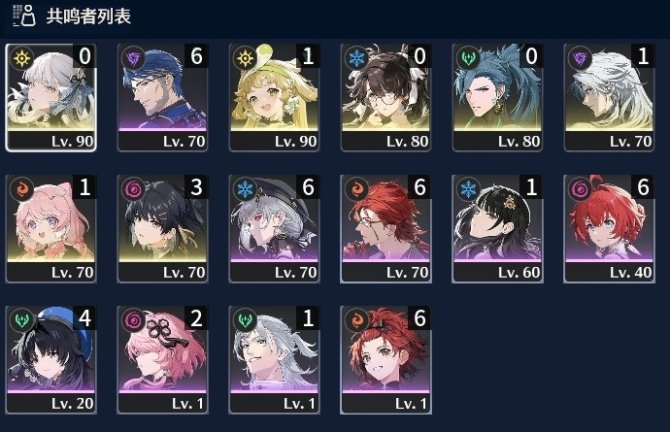Viewport: 670px width, 432px height.
Task: Click Lv. 90 label of blonde girl
Action: tap(296, 141)
